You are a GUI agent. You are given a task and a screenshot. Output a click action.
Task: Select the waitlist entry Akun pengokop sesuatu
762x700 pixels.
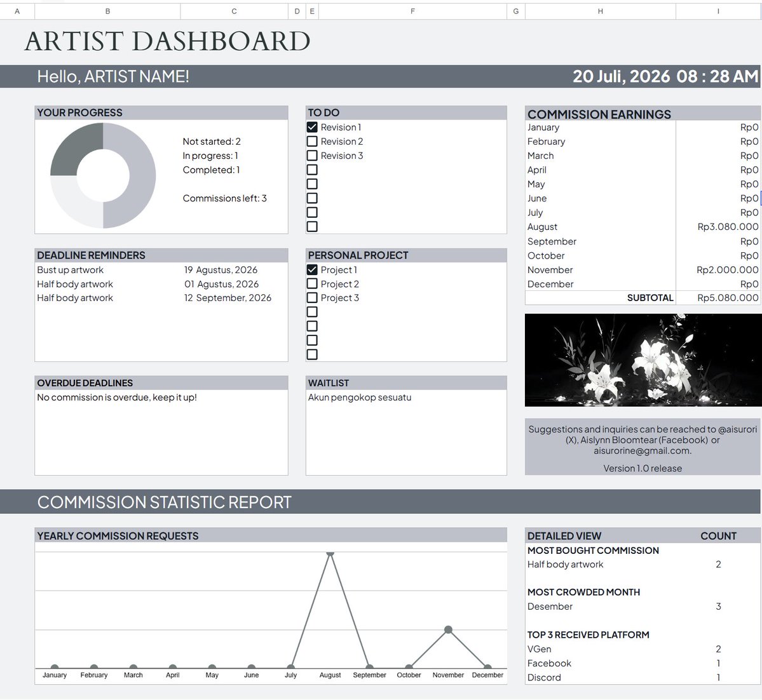[360, 398]
